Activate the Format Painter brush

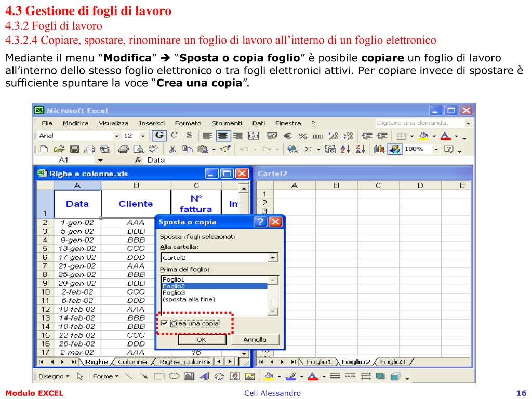point(225,149)
